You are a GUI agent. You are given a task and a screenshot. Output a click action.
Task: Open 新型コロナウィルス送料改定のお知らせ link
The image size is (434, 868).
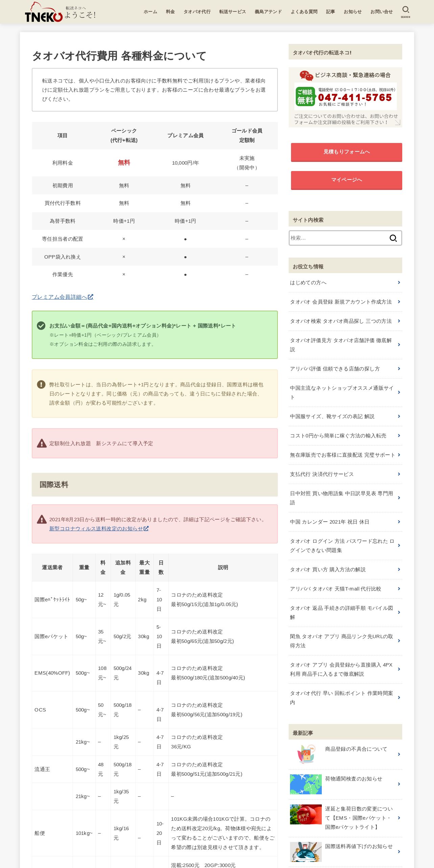pos(99,528)
